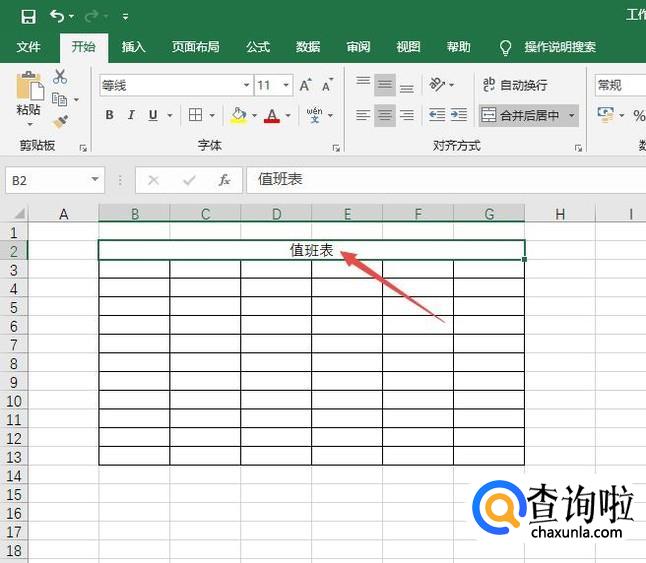Click the 合并后居中 merge button
646x563 pixels.
[520, 115]
